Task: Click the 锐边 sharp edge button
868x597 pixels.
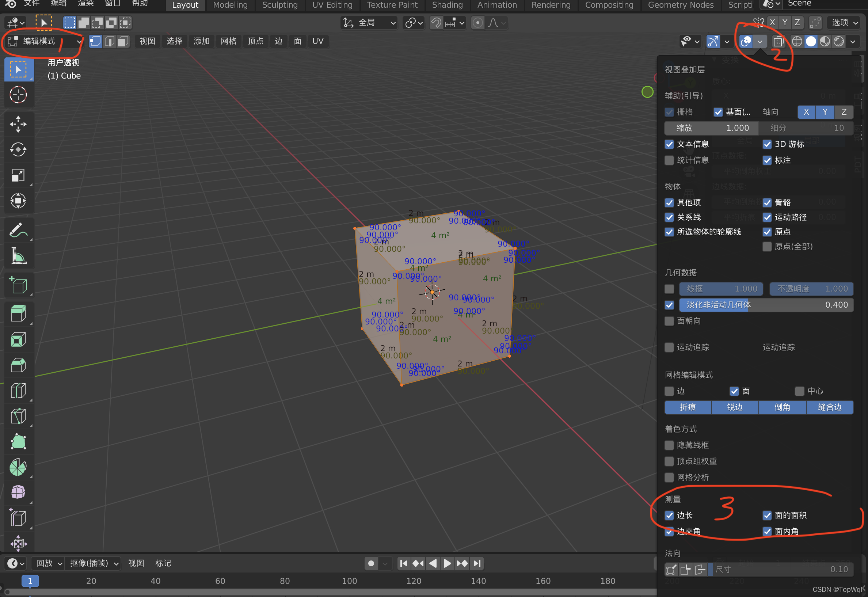Action: [735, 407]
